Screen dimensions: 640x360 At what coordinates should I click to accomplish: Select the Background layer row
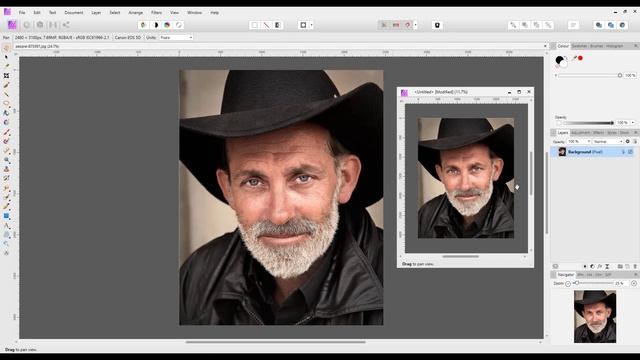[593, 152]
